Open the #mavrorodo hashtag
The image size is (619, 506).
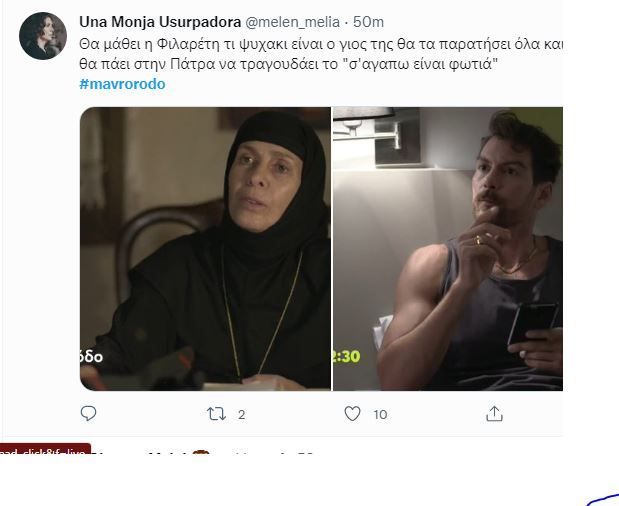(122, 84)
